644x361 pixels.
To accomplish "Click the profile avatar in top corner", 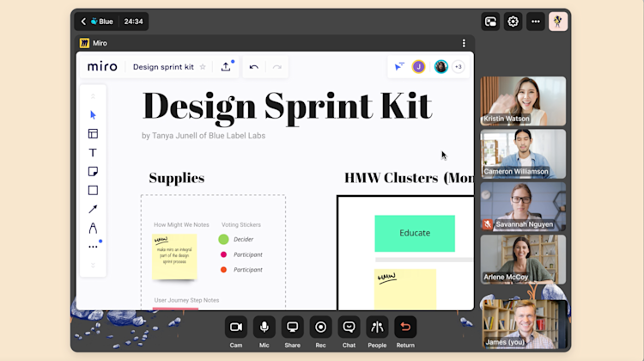I will pos(558,21).
